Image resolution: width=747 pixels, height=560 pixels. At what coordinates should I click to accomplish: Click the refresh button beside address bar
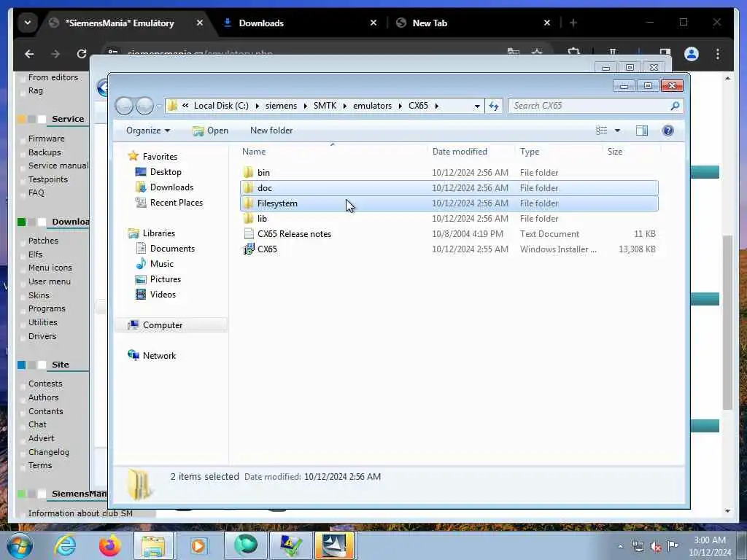[494, 106]
